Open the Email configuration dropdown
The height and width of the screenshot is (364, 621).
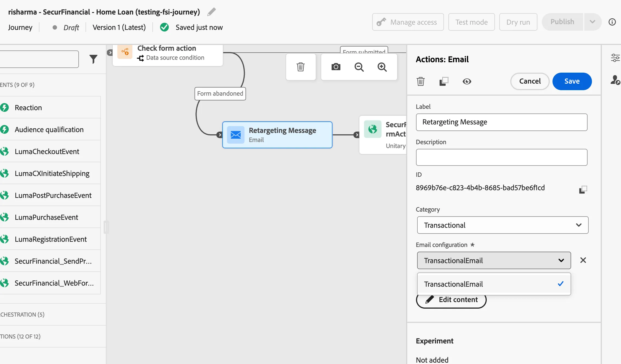tap(494, 260)
